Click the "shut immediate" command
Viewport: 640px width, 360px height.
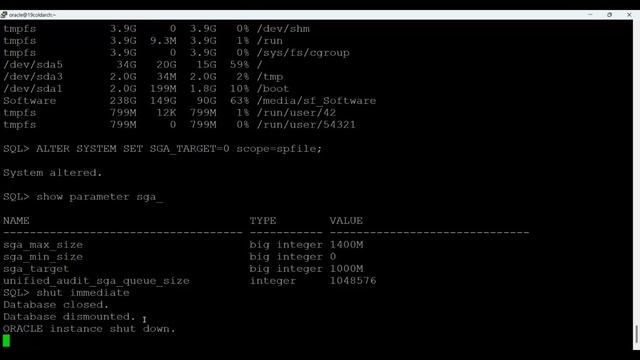83,293
